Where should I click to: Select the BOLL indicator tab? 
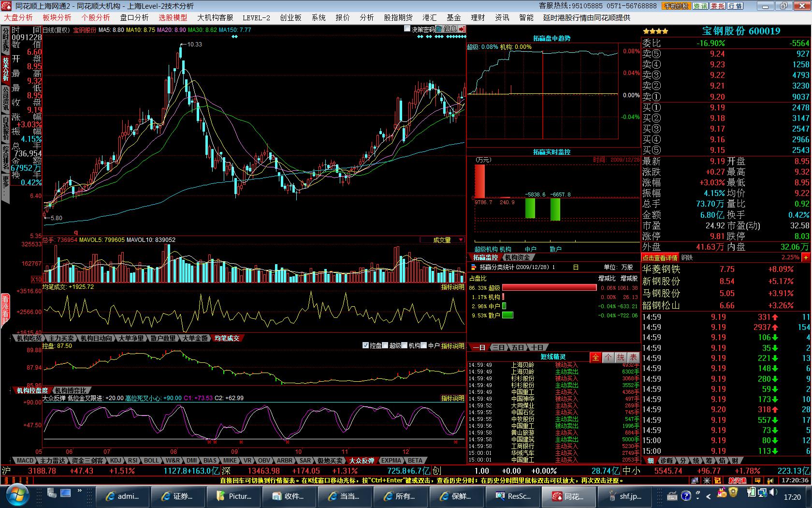click(x=151, y=461)
